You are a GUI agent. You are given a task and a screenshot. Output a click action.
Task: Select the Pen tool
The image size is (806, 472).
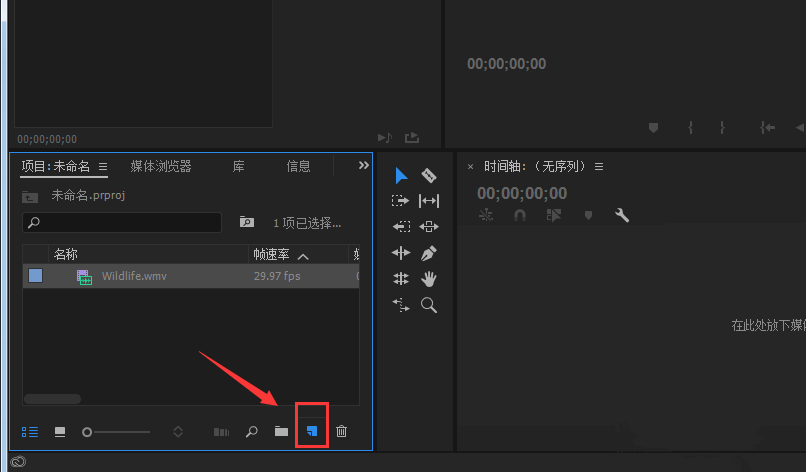429,253
